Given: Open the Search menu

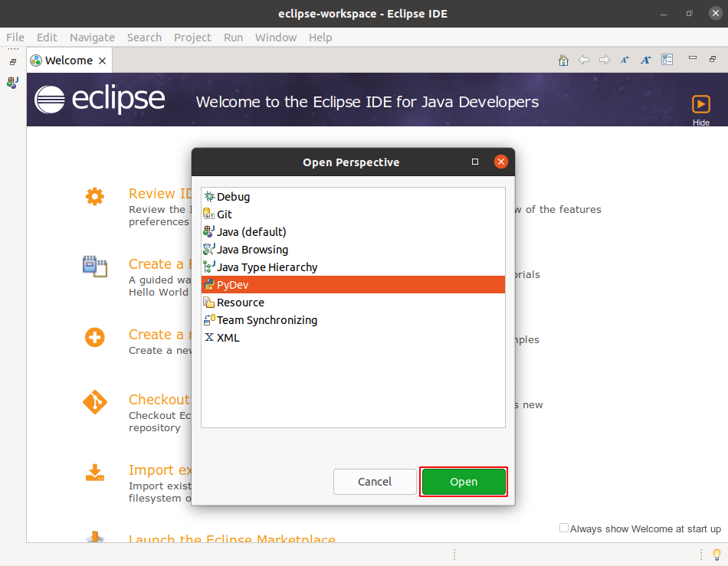Looking at the screenshot, I should [144, 38].
